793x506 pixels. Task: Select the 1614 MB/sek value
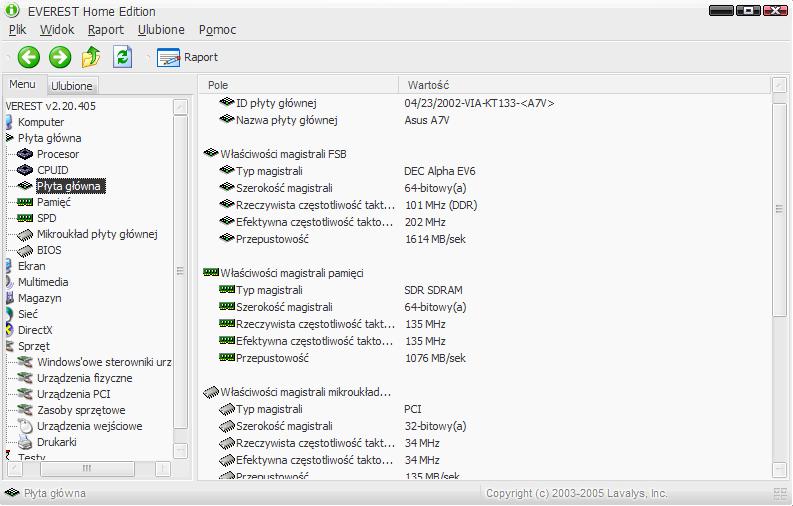click(x=435, y=239)
